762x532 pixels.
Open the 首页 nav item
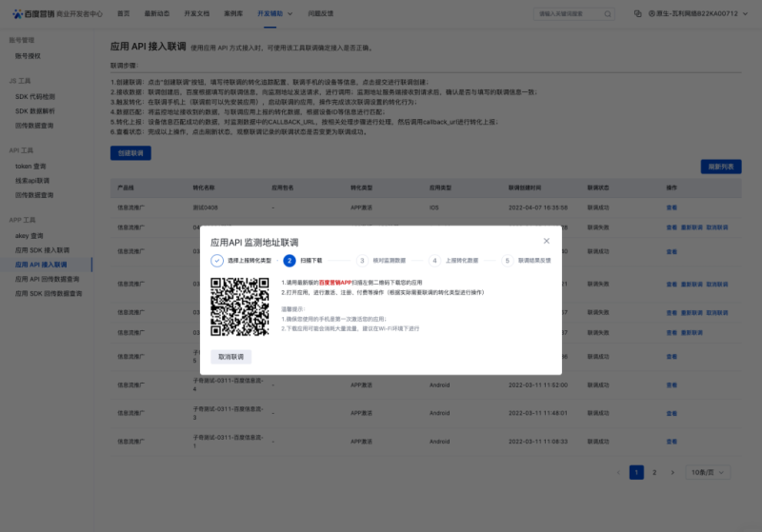click(x=124, y=13)
